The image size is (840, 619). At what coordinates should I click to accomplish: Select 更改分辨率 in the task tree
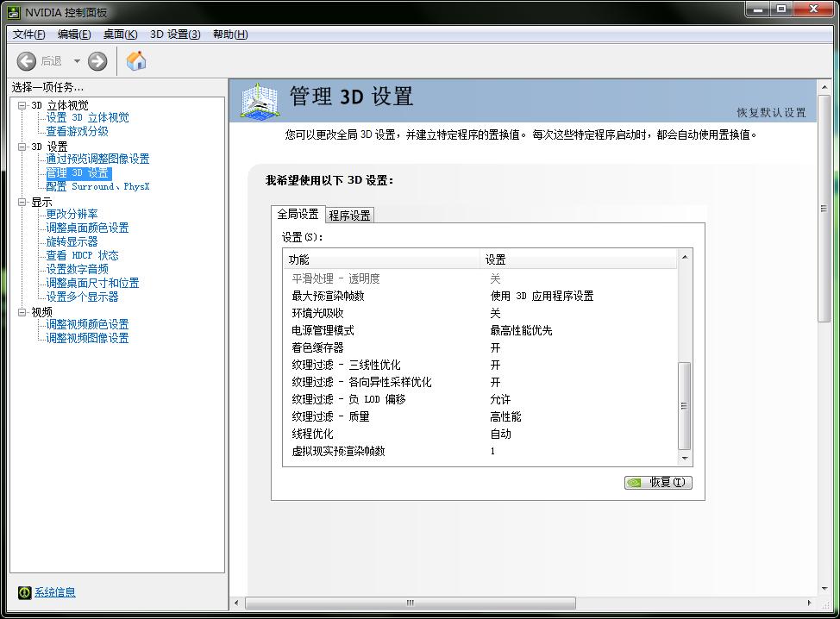point(72,214)
